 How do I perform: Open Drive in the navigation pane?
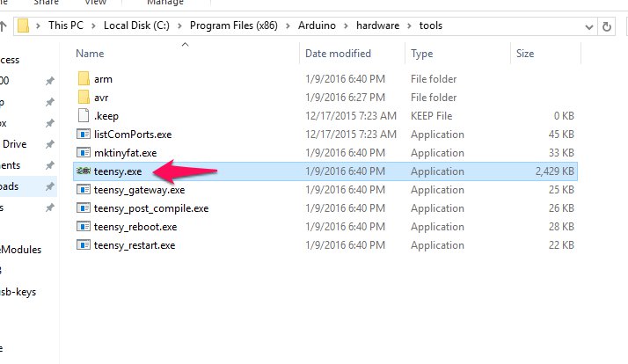pyautogui.click(x=14, y=144)
